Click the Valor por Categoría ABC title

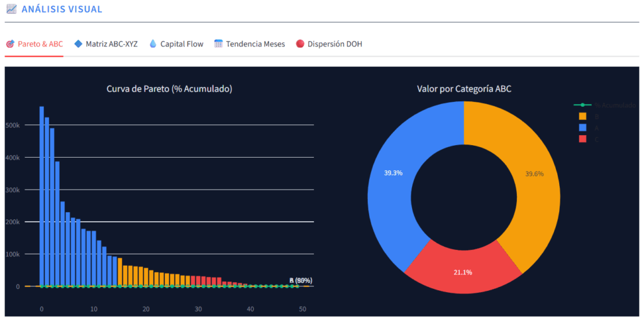[x=464, y=89]
